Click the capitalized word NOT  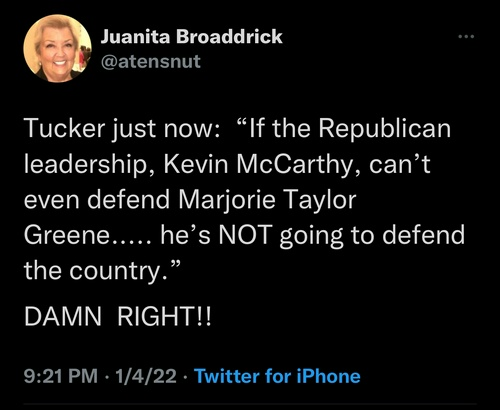(244, 235)
